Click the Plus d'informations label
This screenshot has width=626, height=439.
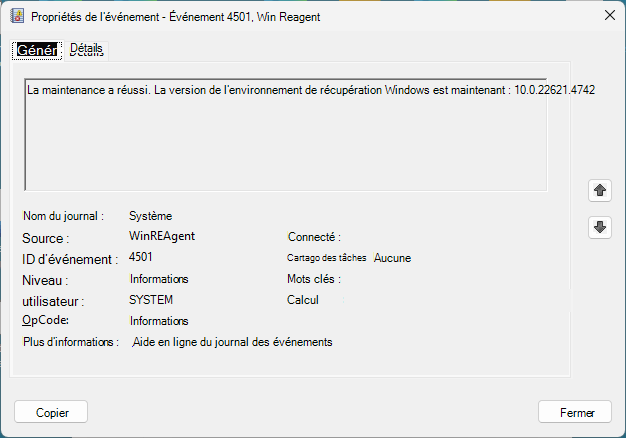[71, 342]
